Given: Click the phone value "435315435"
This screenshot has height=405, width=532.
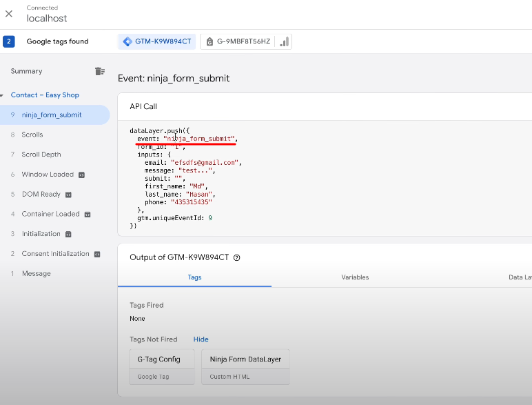Looking at the screenshot, I should coord(192,202).
